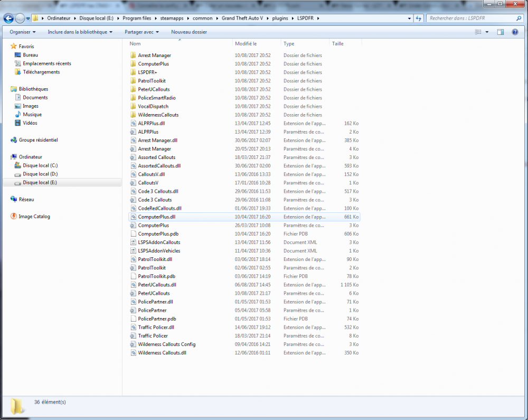Select Favoris in the navigation pane

point(26,46)
